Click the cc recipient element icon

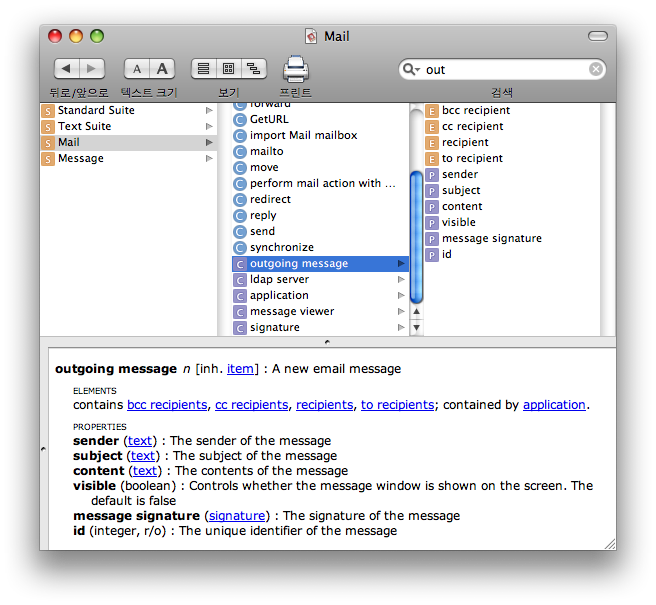[432, 127]
